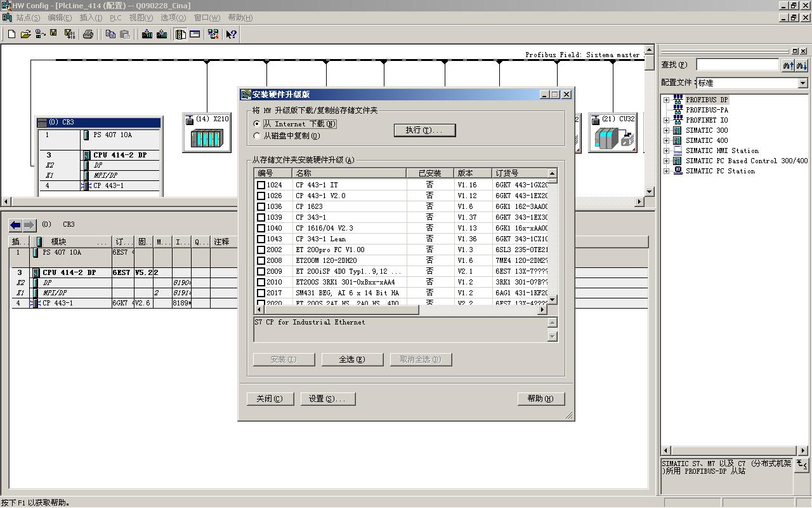Viewport: 812px width, 508px height.
Task: Click the update list's horizontal scrollbar right arrow
Action: 542,310
